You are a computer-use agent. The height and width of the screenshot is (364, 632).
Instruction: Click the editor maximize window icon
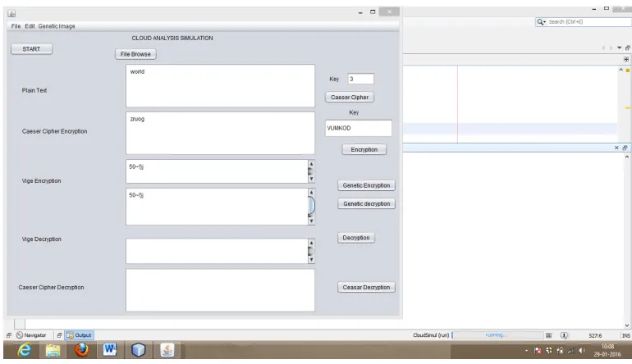pos(628,48)
